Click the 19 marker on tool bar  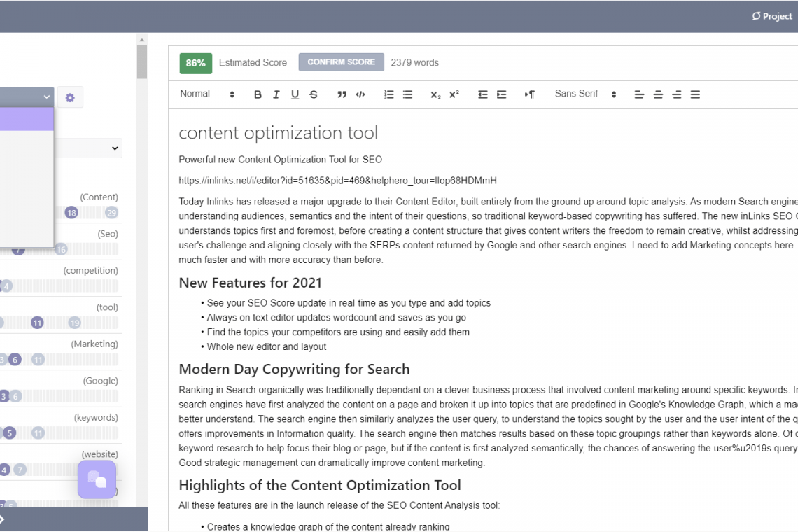(75, 323)
